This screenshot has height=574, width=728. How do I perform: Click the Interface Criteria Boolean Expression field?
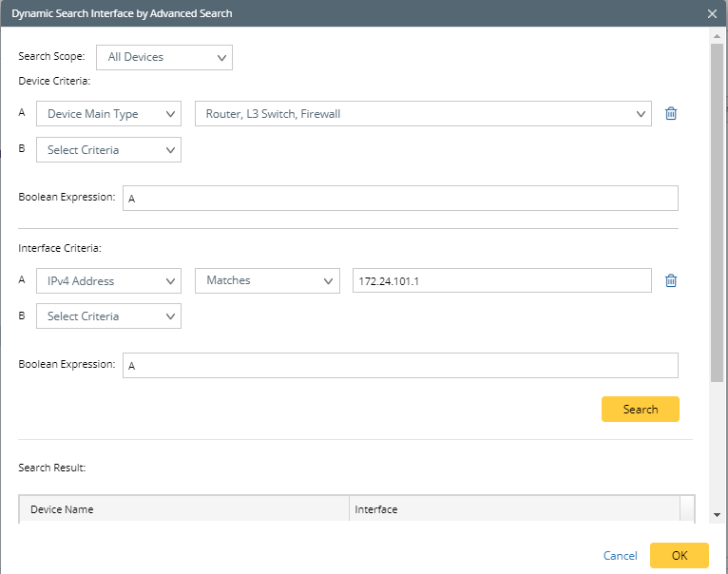[400, 365]
